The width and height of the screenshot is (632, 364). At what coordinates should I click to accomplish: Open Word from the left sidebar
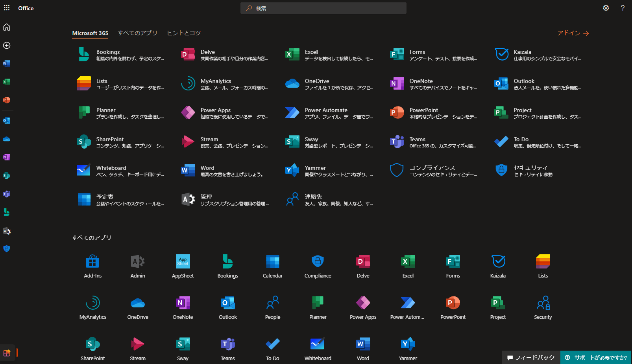pos(7,63)
